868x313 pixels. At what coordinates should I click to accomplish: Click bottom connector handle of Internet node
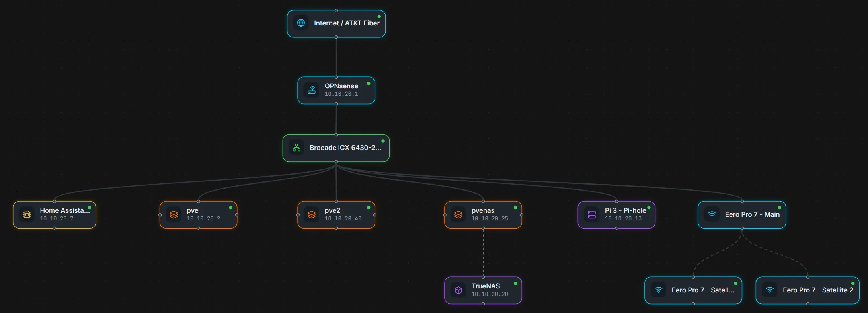point(336,37)
